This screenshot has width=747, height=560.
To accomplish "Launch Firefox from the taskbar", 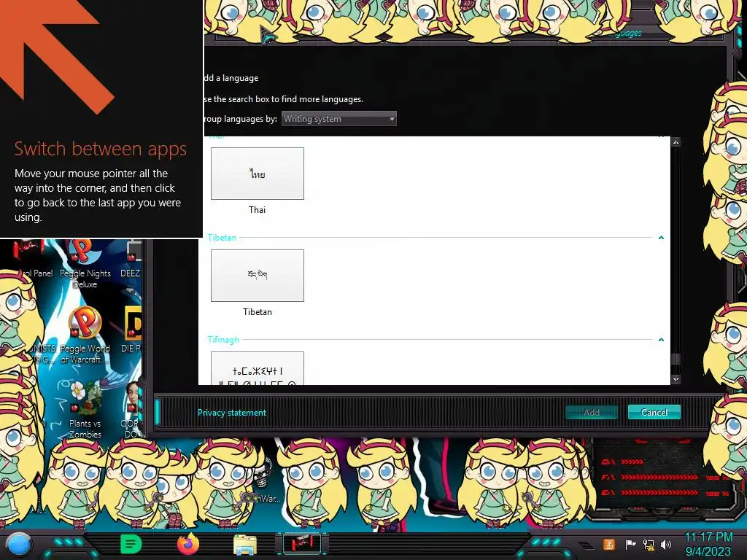I will pyautogui.click(x=188, y=544).
